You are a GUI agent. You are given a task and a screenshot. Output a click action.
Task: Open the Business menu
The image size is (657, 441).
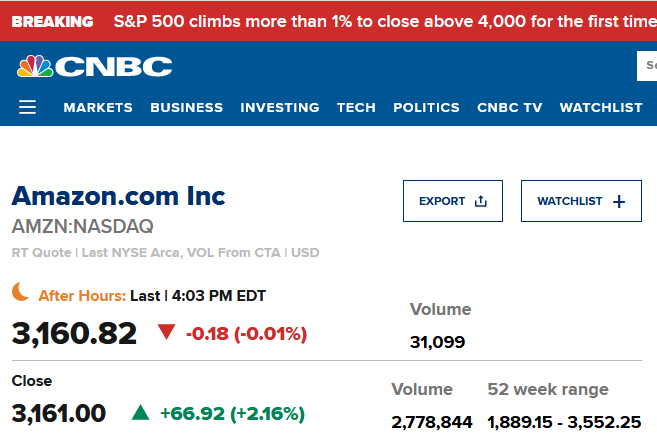[x=186, y=108]
